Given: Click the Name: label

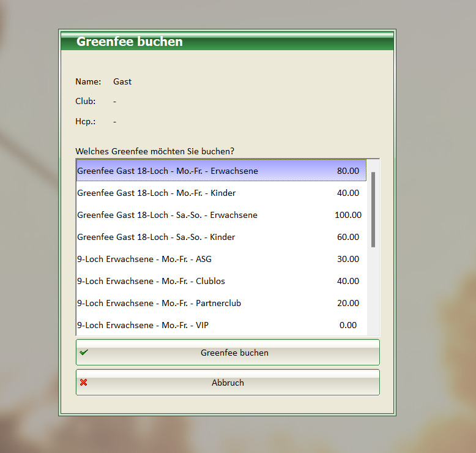Looking at the screenshot, I should [88, 81].
